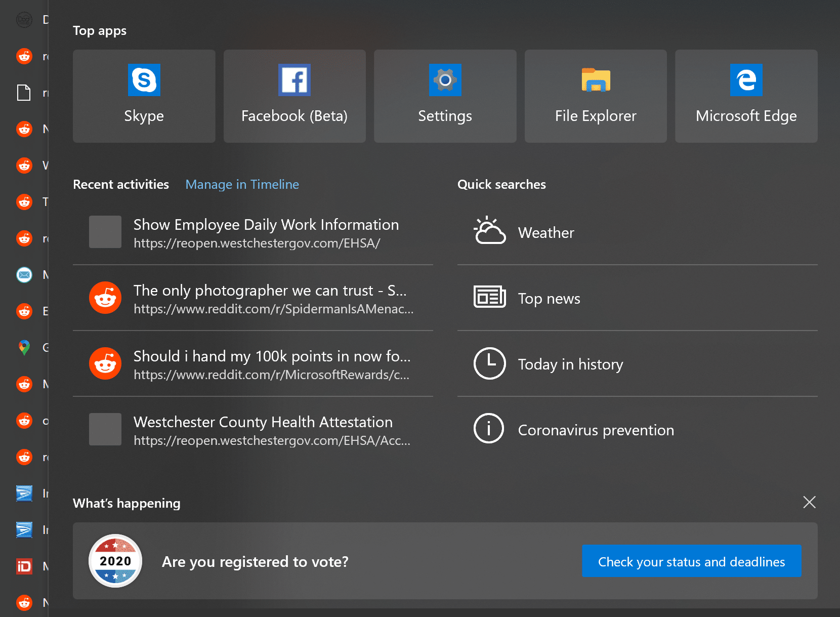The image size is (840, 617).
Task: Click the Top news newspaper icon
Action: pyautogui.click(x=489, y=297)
